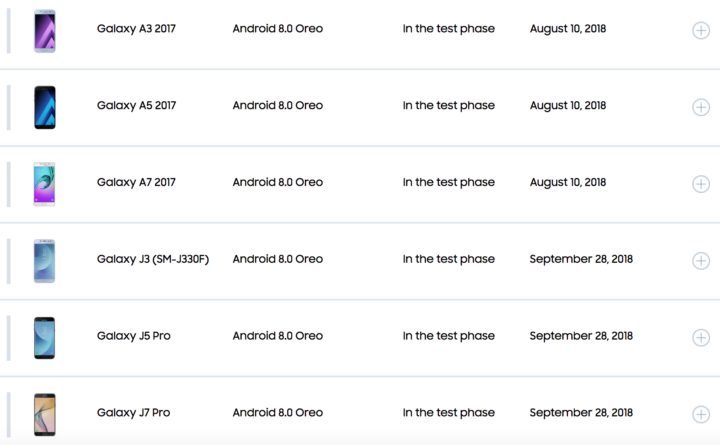Image resolution: width=720 pixels, height=445 pixels.
Task: Click September 28, 2018 date for Galaxy J7 Pro
Action: click(580, 412)
